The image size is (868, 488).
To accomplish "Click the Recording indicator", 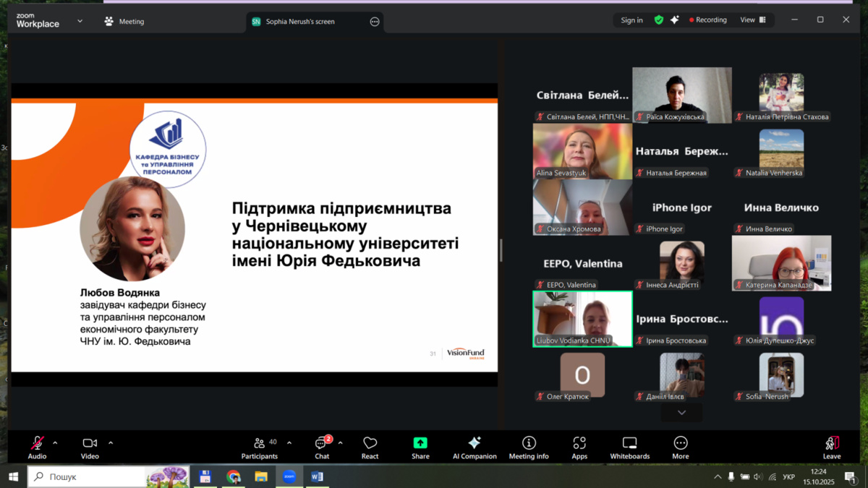I will [707, 20].
